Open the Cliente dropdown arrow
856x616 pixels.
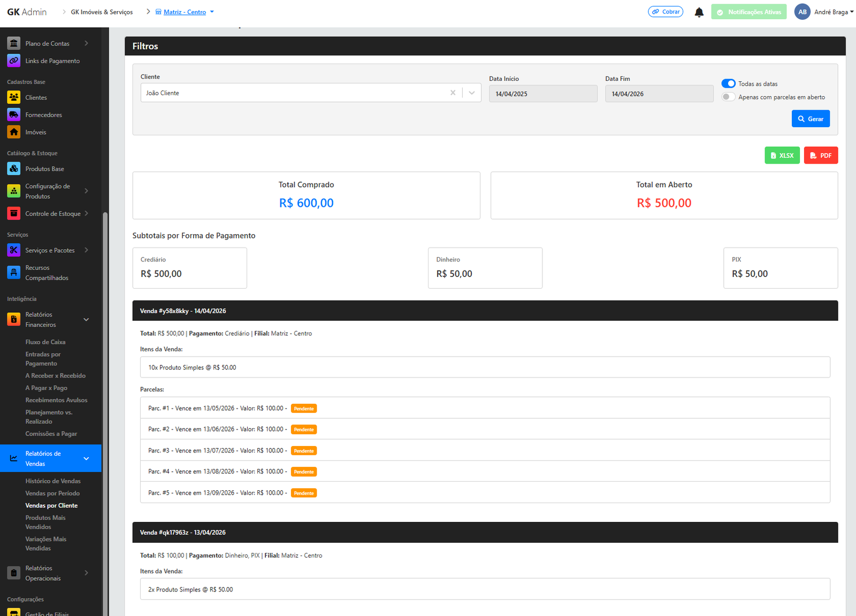(x=472, y=93)
